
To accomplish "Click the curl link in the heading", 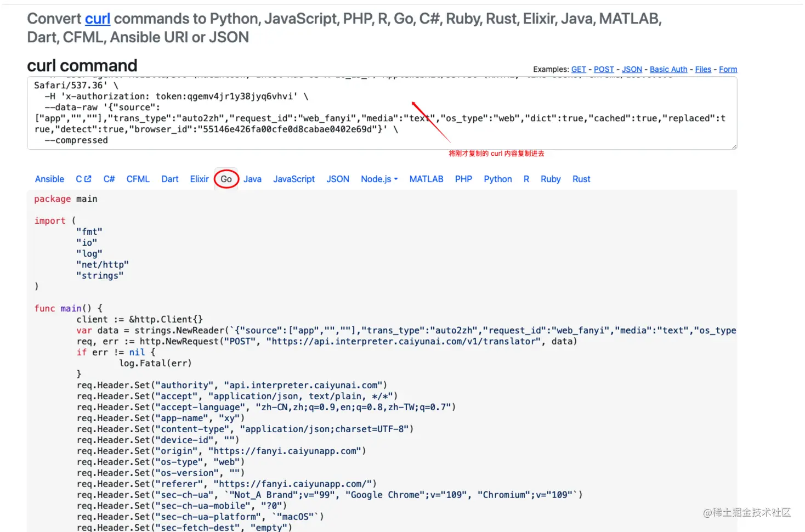I will tap(98, 19).
